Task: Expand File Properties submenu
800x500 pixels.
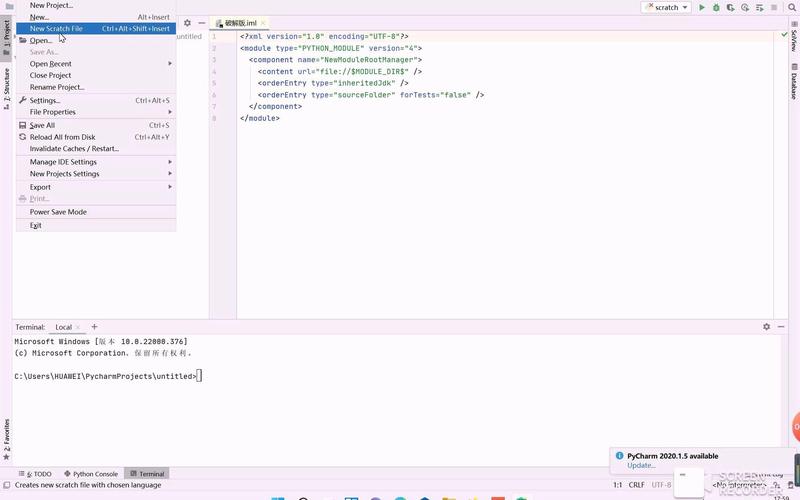Action: [96, 112]
